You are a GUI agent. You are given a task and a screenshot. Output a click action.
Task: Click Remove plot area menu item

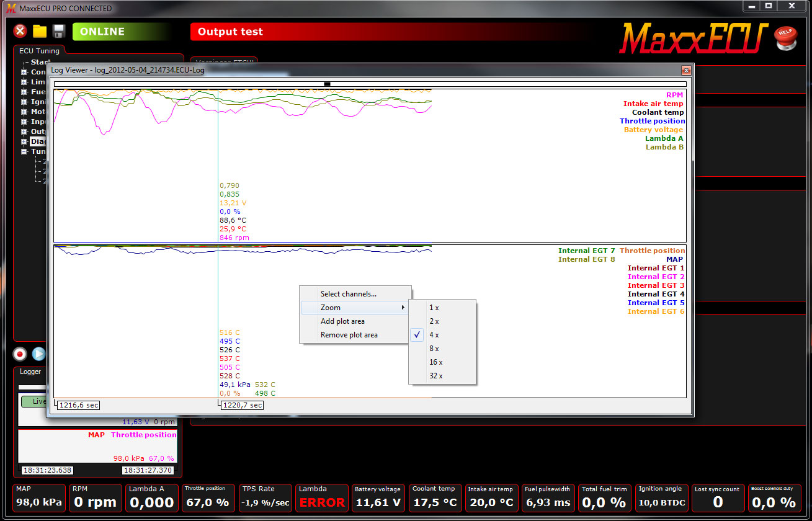(355, 335)
